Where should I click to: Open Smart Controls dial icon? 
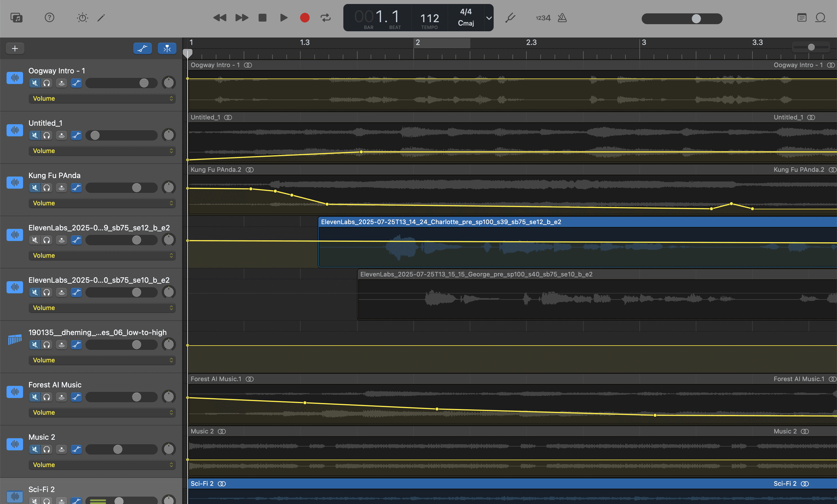(82, 18)
